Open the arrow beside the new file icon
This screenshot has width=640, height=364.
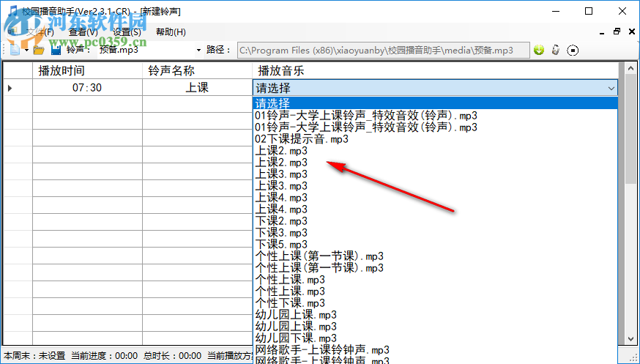26,51
